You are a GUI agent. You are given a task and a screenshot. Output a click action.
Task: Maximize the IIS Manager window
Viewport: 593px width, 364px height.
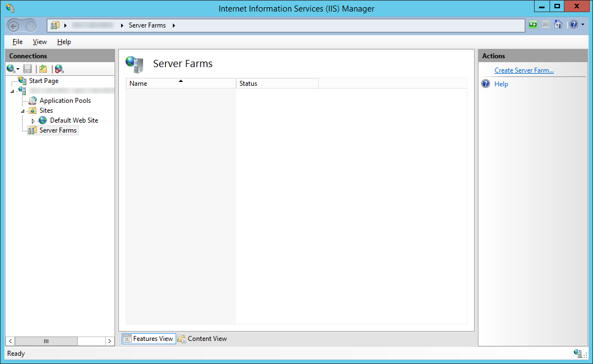(x=557, y=6)
